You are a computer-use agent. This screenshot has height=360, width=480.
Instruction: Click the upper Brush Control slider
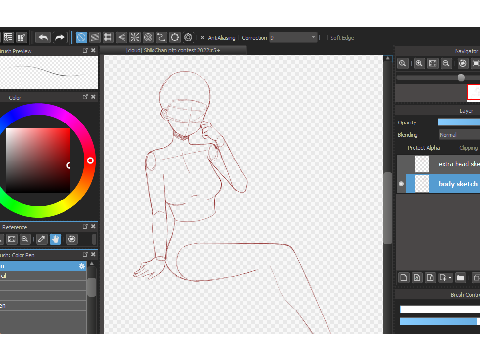440,309
